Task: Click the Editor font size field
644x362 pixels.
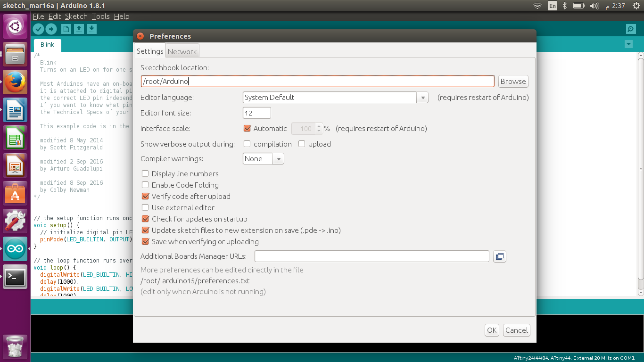Action: (x=257, y=113)
